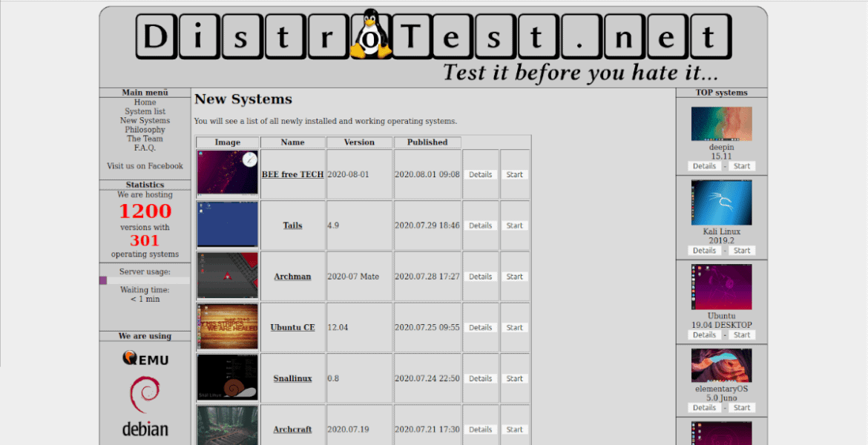
Task: Click the Ubuntu 19.04 thumbnail in TOP systems
Action: pos(721,287)
